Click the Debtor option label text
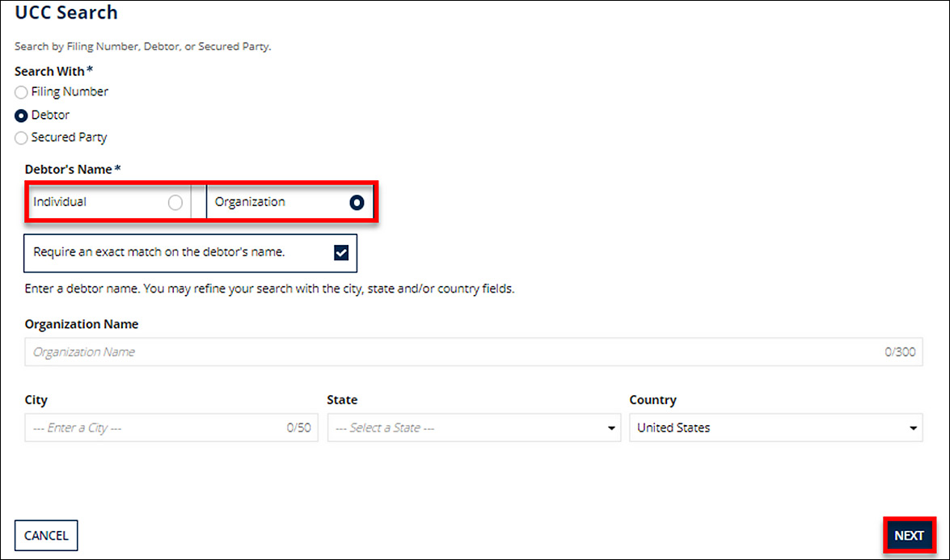This screenshot has height=560, width=950. click(x=50, y=116)
